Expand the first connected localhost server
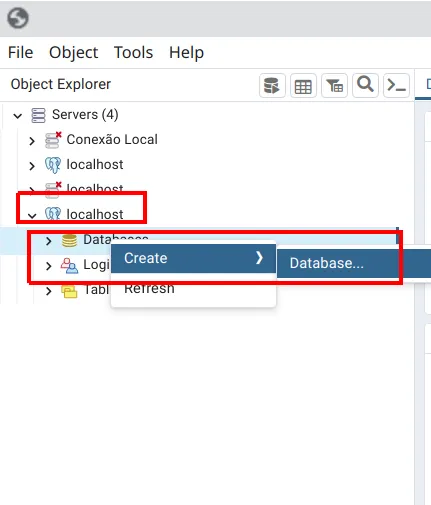The image size is (431, 505). click(x=32, y=166)
